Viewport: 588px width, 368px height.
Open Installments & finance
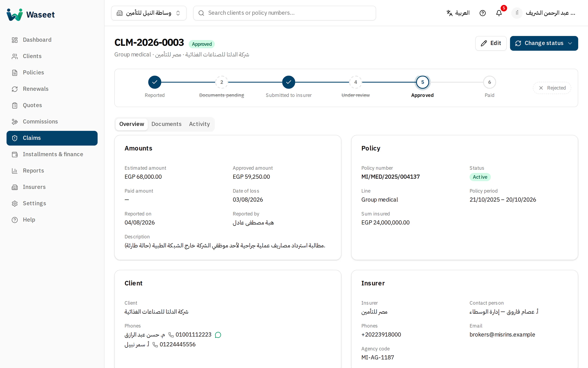click(52, 154)
